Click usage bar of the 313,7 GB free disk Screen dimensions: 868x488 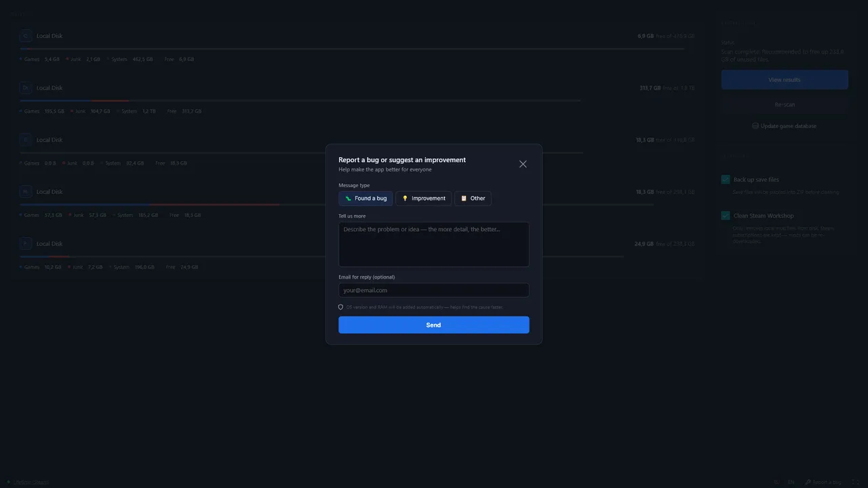(x=300, y=101)
